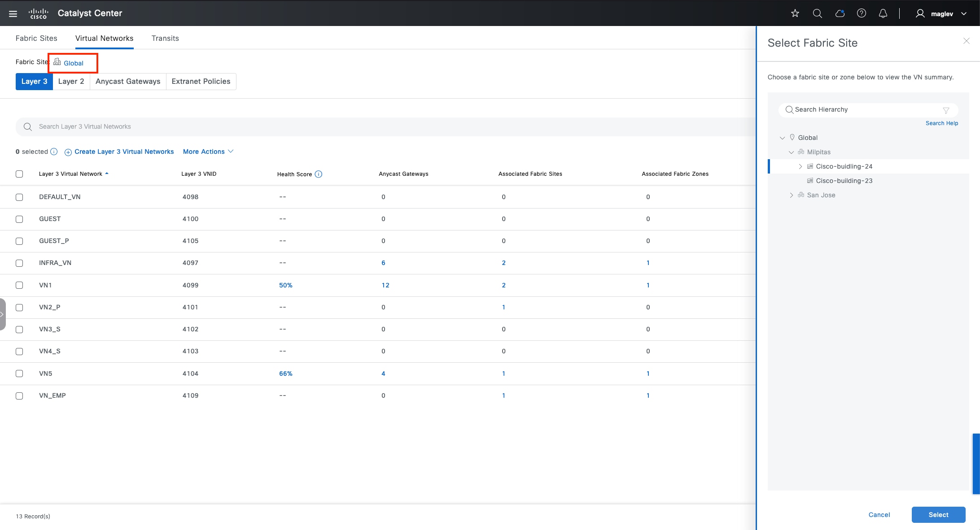Expand Cisco-buidling-24 tree node

[x=800, y=166]
